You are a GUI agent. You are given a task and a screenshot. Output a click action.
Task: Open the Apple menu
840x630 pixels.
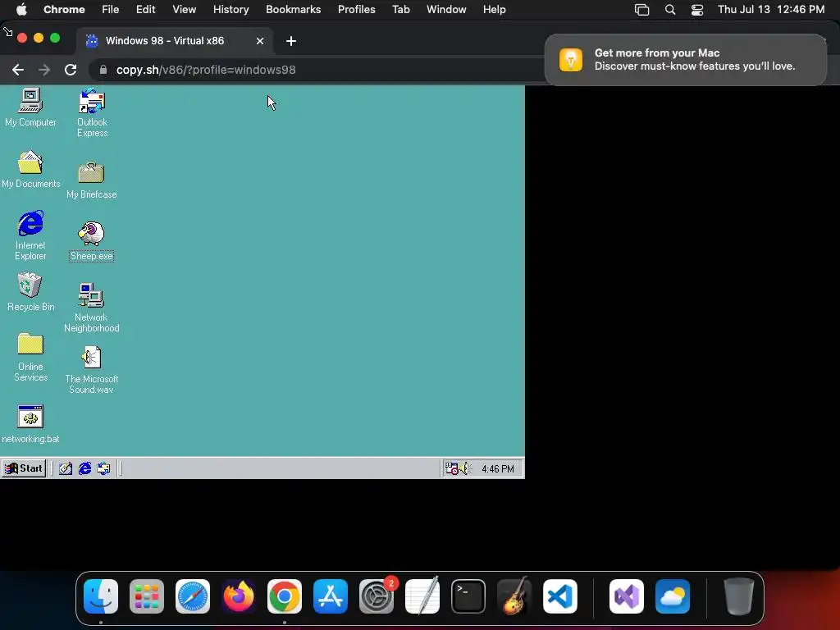tap(21, 9)
